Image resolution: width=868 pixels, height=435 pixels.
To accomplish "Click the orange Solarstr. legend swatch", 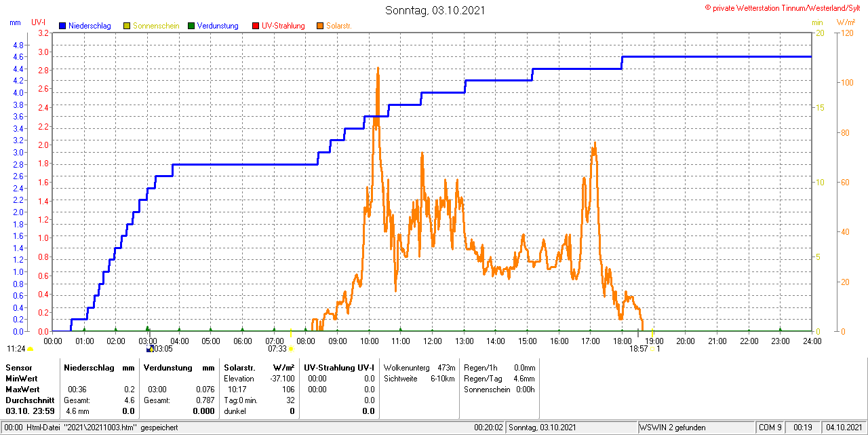I will pyautogui.click(x=320, y=26).
